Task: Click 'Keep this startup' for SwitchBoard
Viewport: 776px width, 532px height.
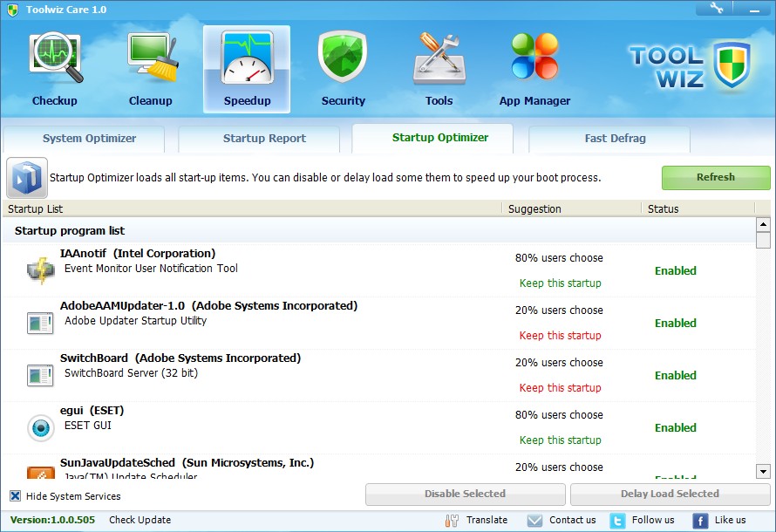Action: coord(561,388)
